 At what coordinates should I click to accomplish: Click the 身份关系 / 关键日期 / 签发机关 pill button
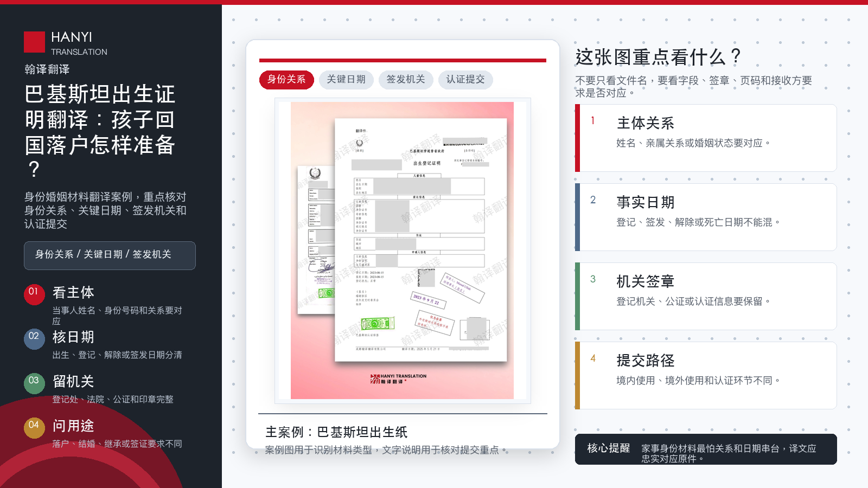click(x=110, y=255)
